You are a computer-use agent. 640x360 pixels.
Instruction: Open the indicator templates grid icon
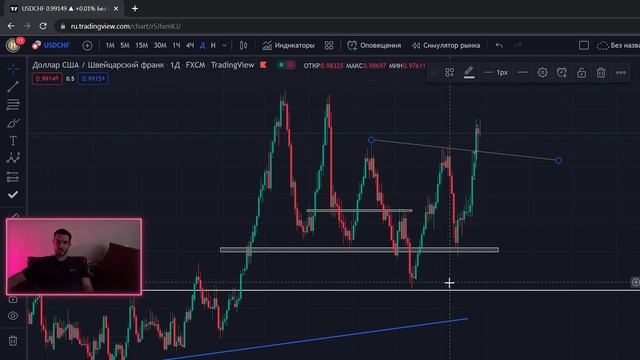click(329, 46)
